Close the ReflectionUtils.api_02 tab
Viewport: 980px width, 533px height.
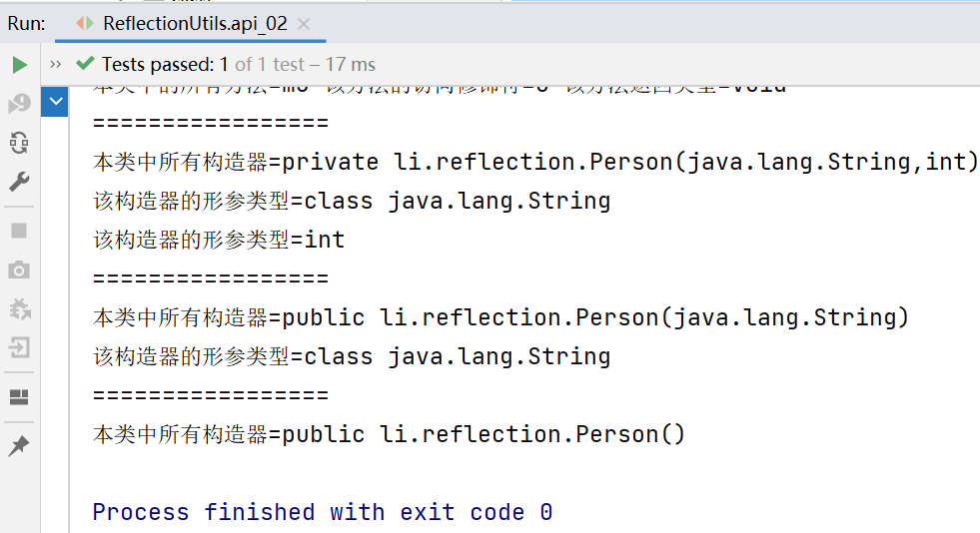[x=305, y=24]
